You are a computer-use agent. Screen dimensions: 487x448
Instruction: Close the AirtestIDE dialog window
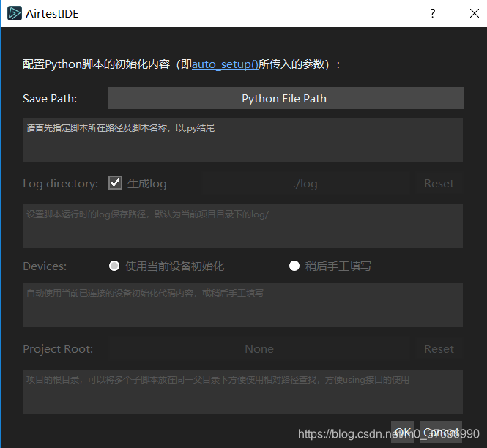pos(475,13)
